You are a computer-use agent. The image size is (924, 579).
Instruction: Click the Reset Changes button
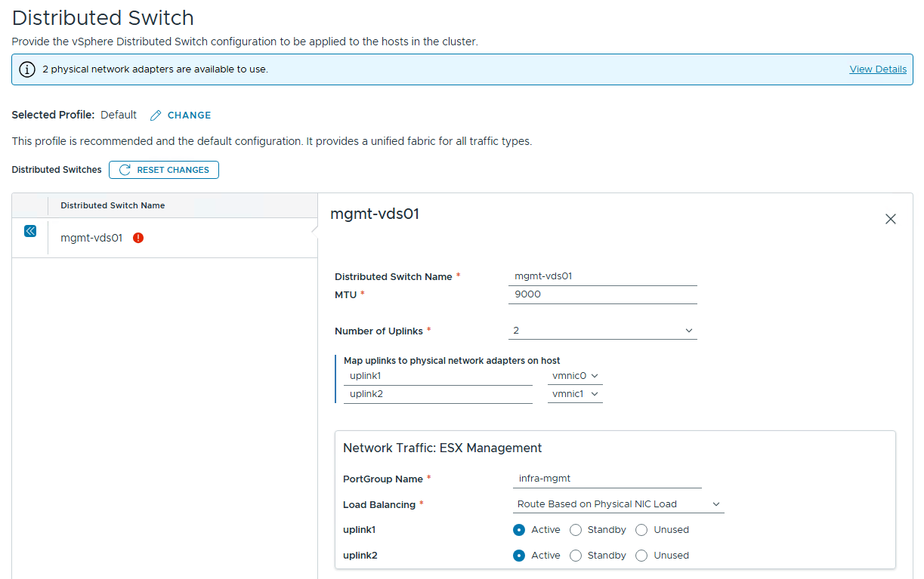tap(164, 170)
